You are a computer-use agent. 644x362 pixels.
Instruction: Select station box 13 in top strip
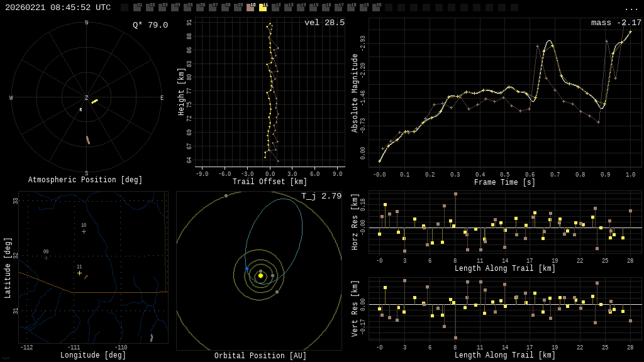(x=288, y=8)
